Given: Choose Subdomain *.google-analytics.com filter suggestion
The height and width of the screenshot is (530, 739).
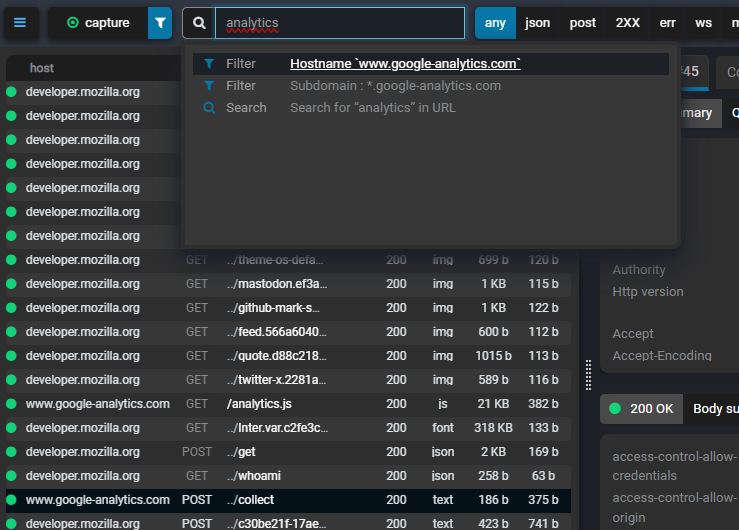Looking at the screenshot, I should coord(431,86).
